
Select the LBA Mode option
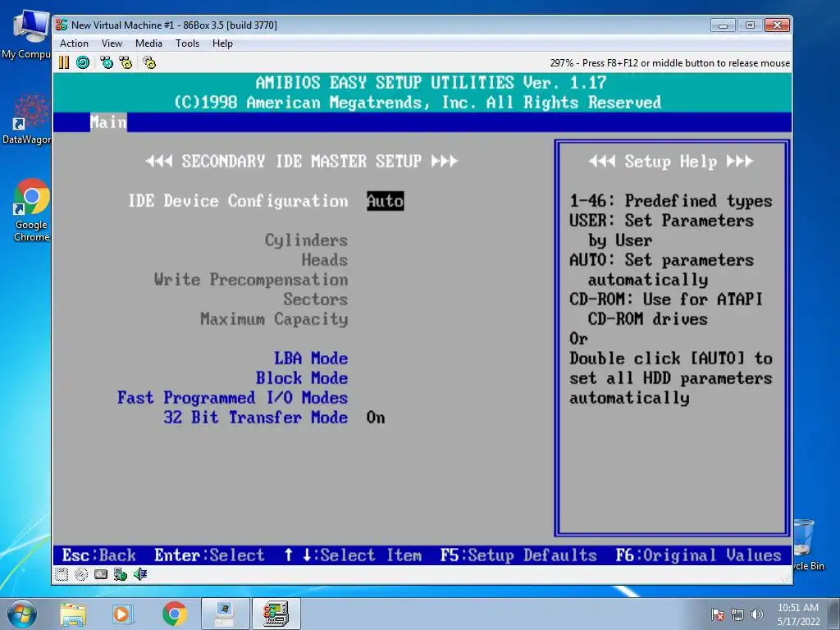(x=311, y=358)
